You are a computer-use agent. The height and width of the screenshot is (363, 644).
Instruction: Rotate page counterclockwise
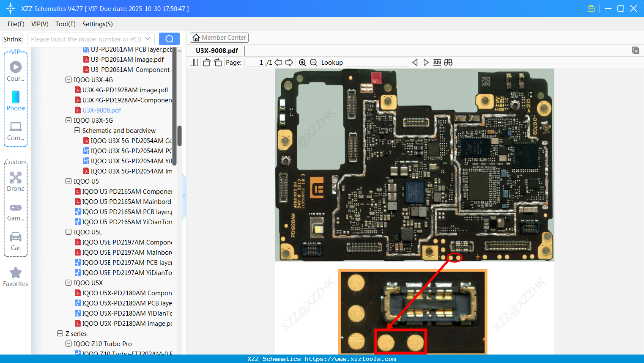tap(206, 63)
